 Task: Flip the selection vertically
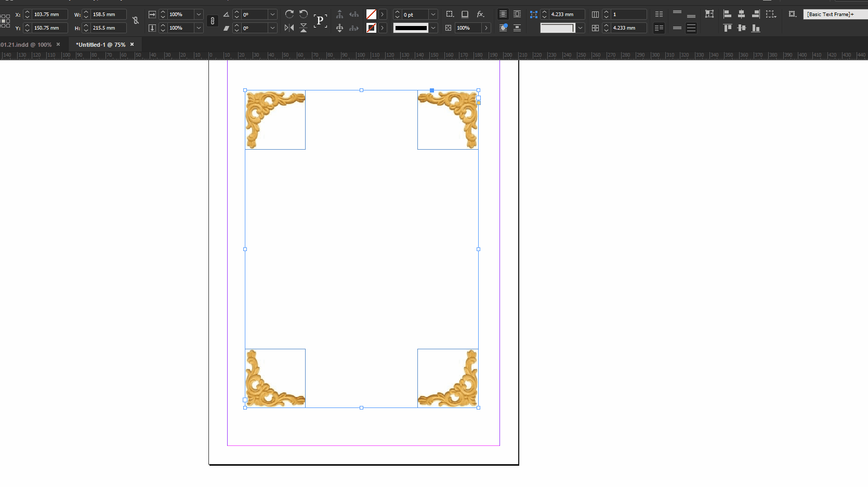pyautogui.click(x=304, y=28)
